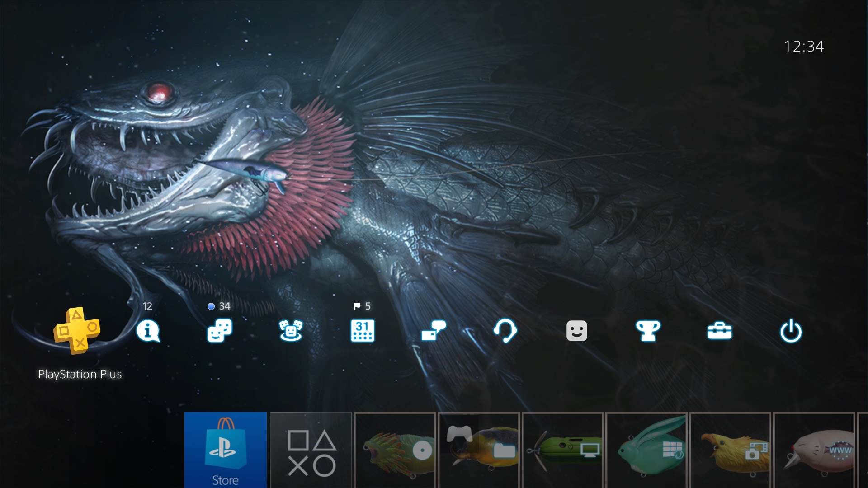
Task: Open the Events calendar icon showing 31
Action: 362,331
